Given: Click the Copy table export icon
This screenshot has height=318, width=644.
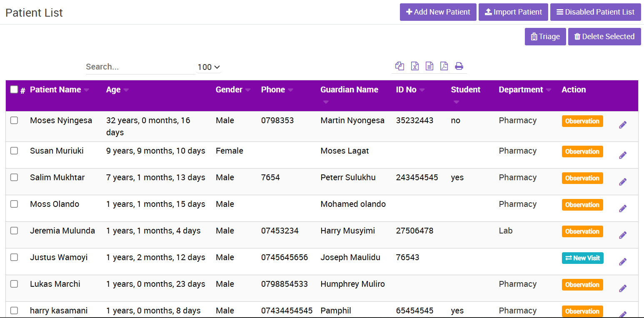Looking at the screenshot, I should tap(399, 66).
